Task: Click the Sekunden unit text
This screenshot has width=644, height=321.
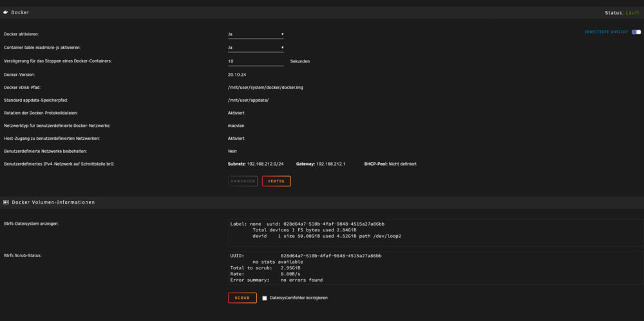Action: click(x=300, y=61)
